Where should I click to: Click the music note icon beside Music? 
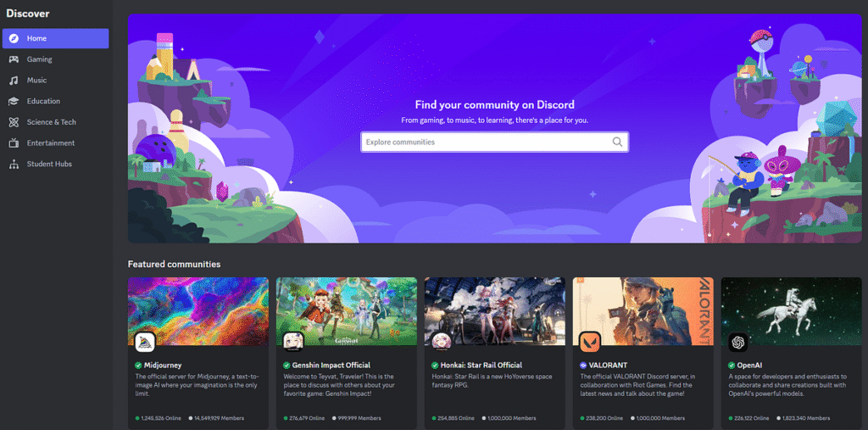coord(14,81)
